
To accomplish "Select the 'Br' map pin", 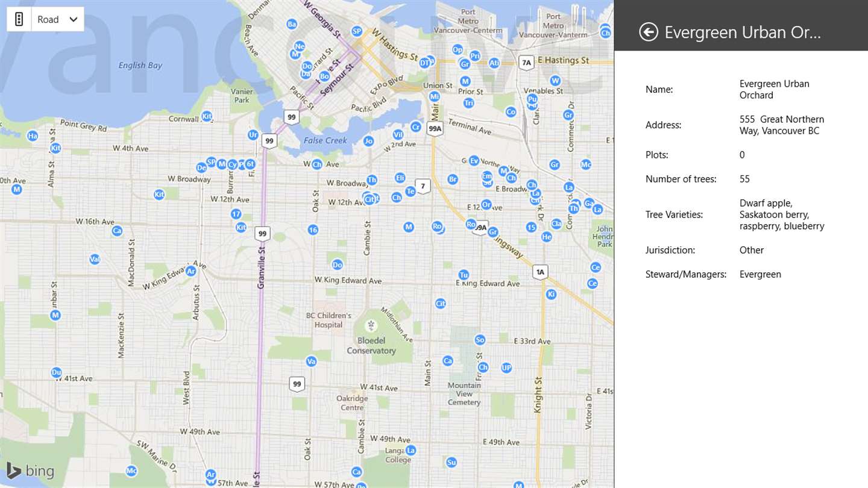I will click(453, 179).
